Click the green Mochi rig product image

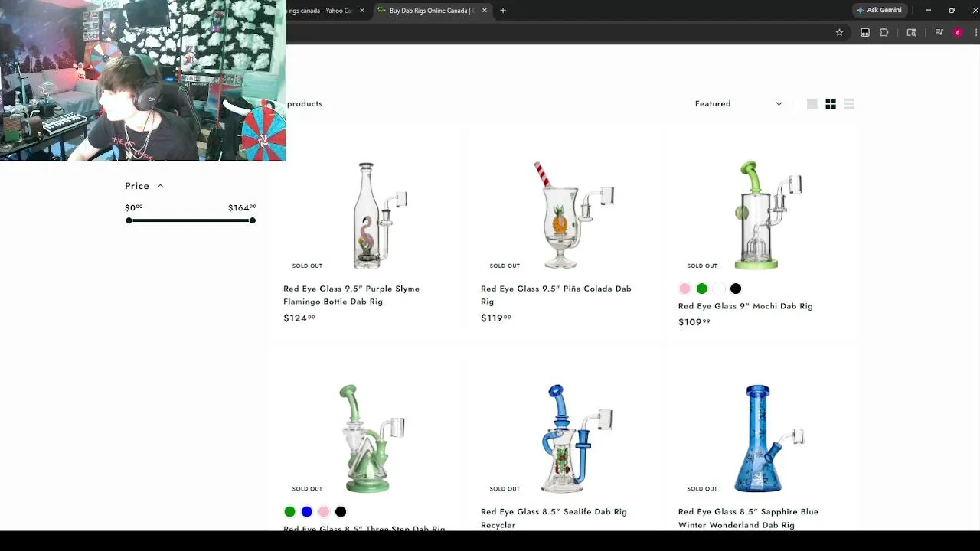click(x=767, y=215)
